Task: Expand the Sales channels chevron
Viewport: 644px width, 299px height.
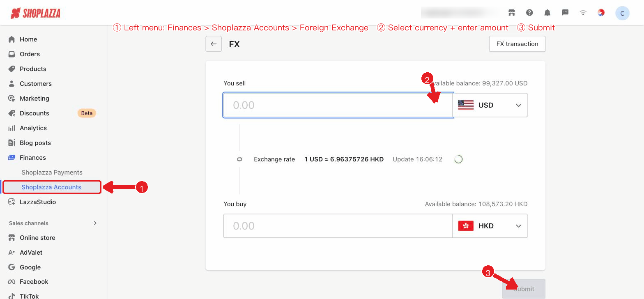Action: [x=95, y=223]
